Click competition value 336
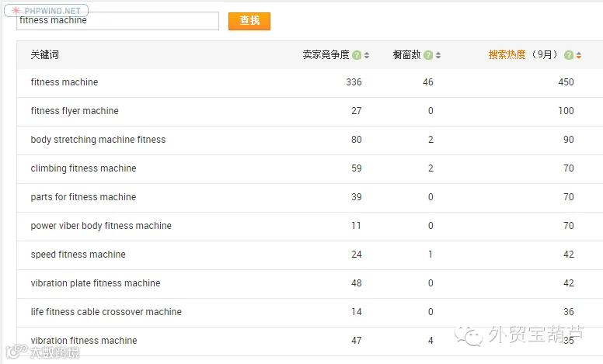Image resolution: width=603 pixels, height=364 pixels. pyautogui.click(x=354, y=82)
